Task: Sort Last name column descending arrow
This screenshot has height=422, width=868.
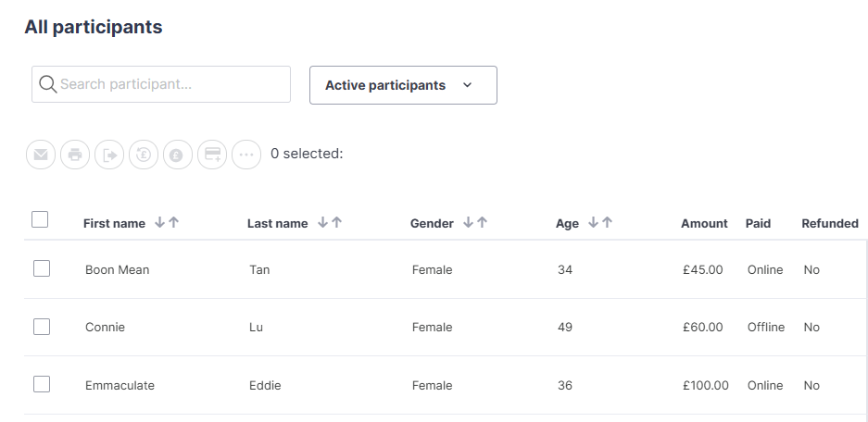Action: (322, 223)
